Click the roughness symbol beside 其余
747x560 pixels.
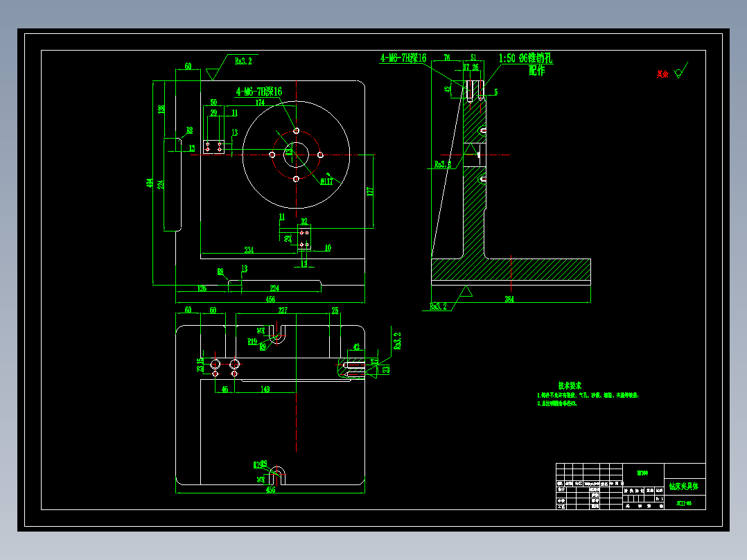tap(681, 70)
